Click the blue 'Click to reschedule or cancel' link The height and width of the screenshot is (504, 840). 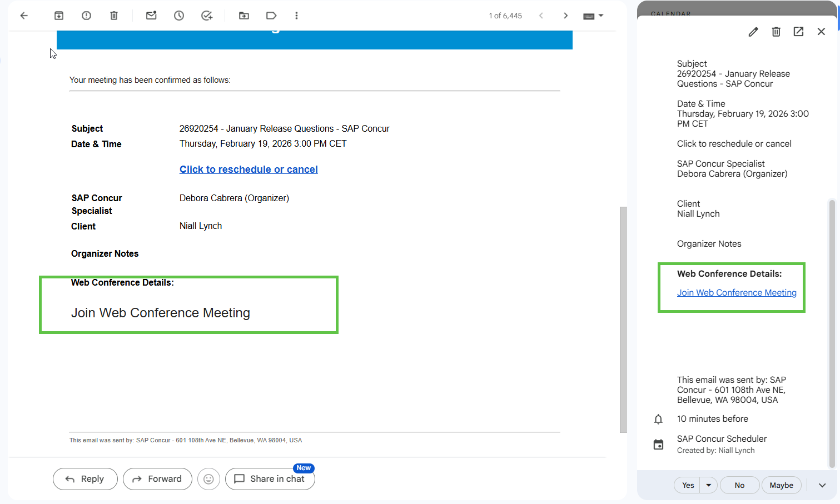point(248,169)
